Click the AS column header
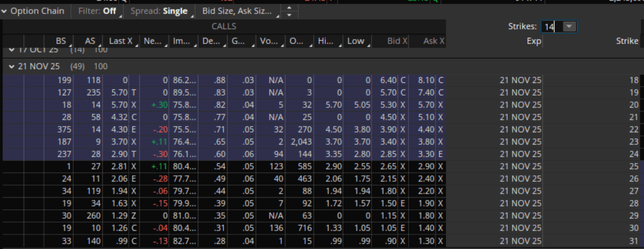Viewport: 644px width, 249px height. [x=89, y=41]
